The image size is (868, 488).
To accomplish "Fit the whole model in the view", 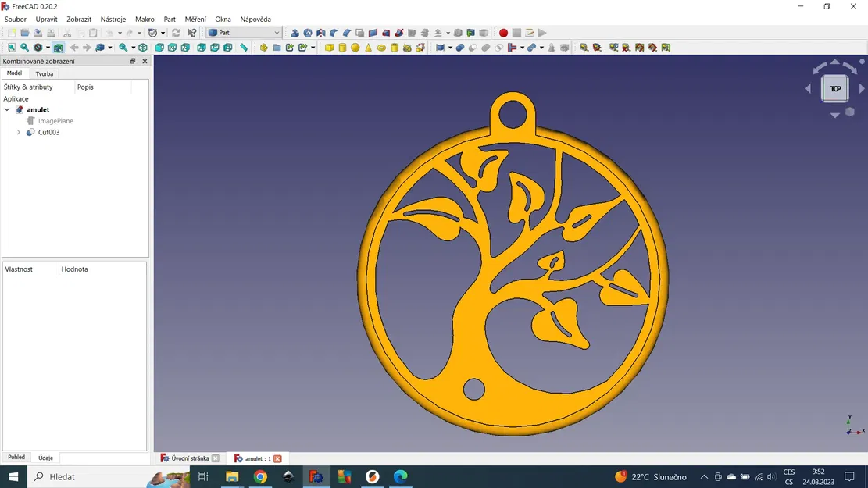I will [11, 48].
